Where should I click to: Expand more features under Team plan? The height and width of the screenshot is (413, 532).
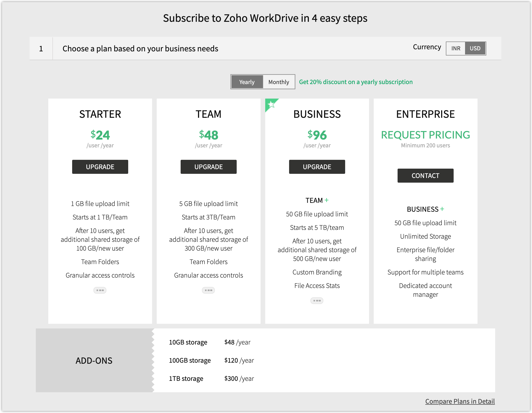[x=208, y=290]
